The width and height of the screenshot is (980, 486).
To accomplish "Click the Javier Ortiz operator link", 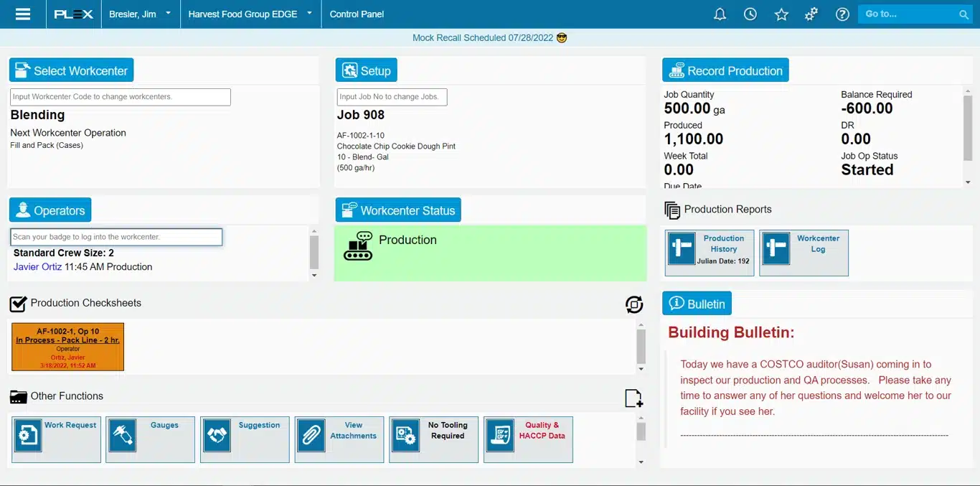I will pos(37,266).
